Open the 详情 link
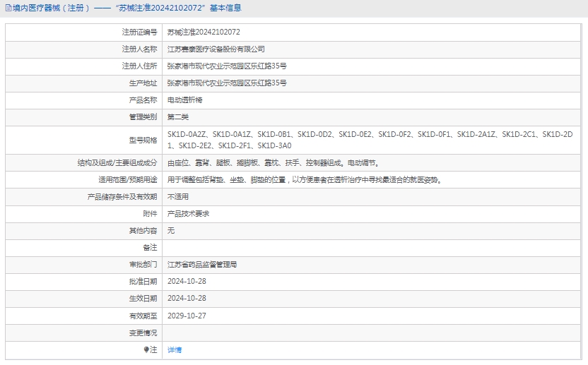The height and width of the screenshot is (365, 588). click(x=175, y=349)
